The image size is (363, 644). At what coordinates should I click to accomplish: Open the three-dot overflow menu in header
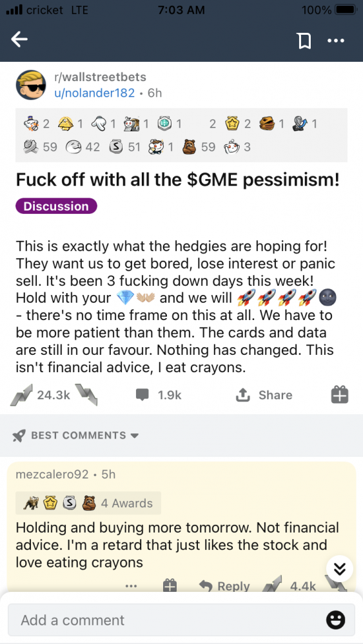(x=336, y=41)
